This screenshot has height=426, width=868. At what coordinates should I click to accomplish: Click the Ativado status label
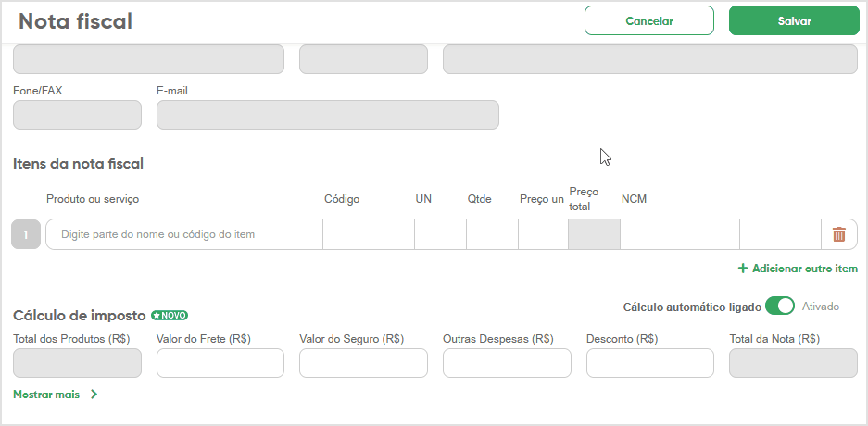point(821,307)
